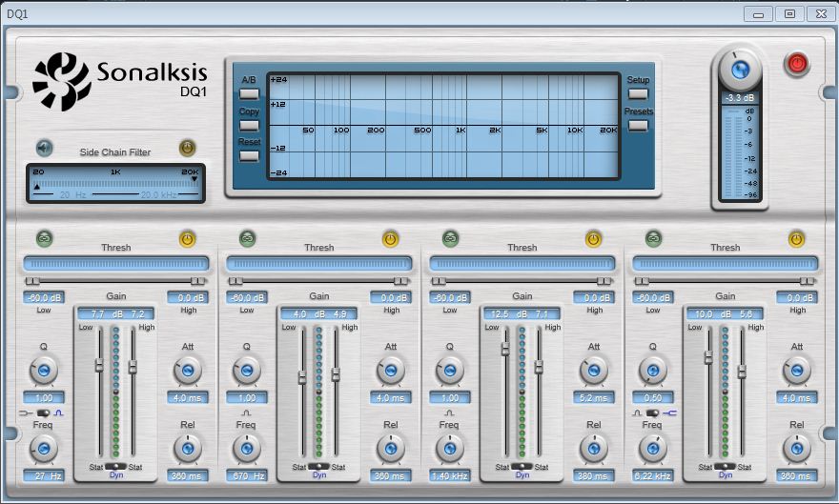Click the output gain knob above the -3.3 dB readout
The image size is (839, 504).
(740, 70)
